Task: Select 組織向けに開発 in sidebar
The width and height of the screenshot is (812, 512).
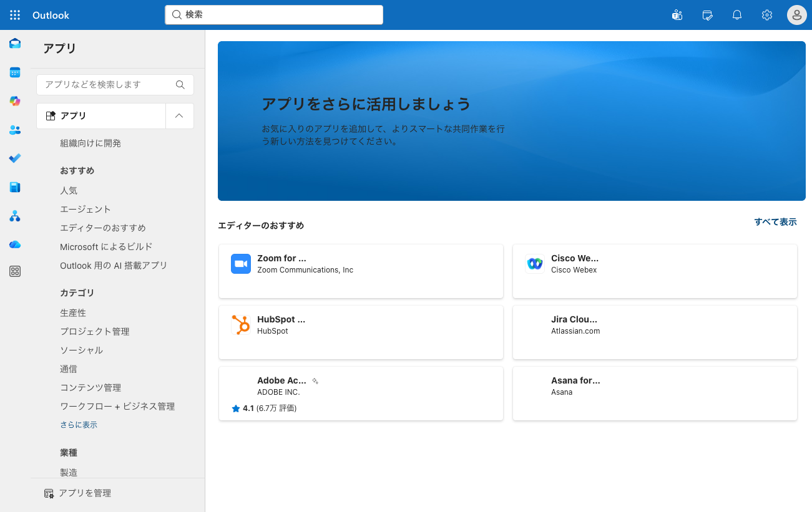Action: point(90,143)
